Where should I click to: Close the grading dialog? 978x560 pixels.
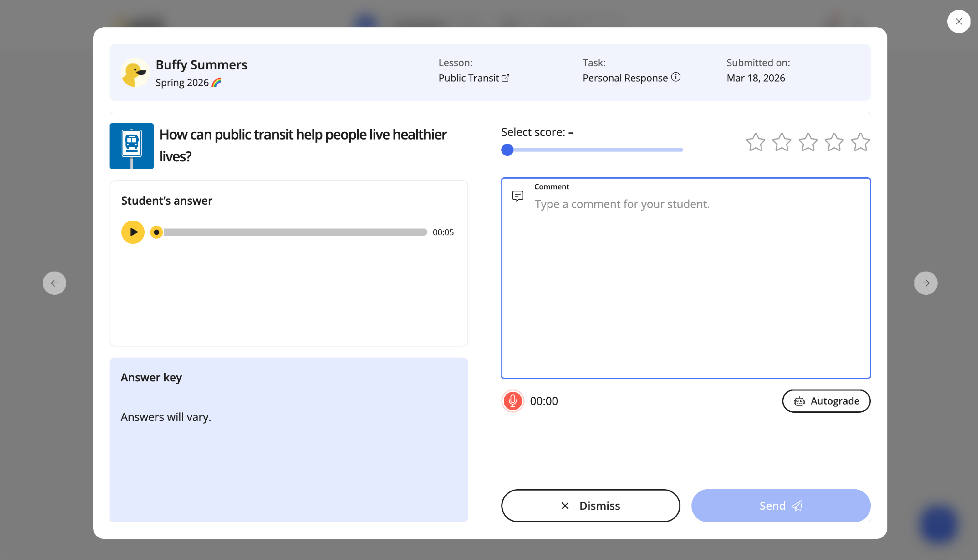point(958,22)
